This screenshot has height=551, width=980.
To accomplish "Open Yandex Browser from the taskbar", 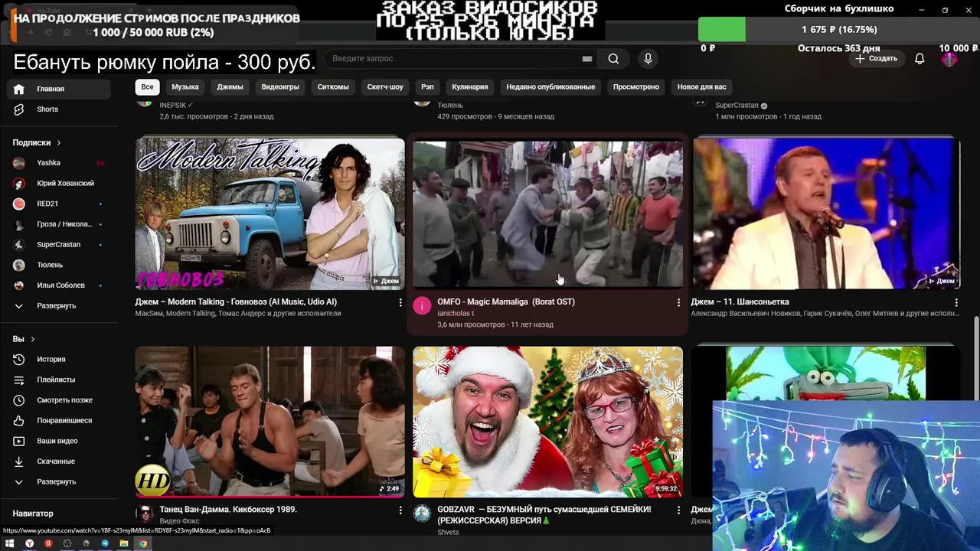I will point(30,543).
